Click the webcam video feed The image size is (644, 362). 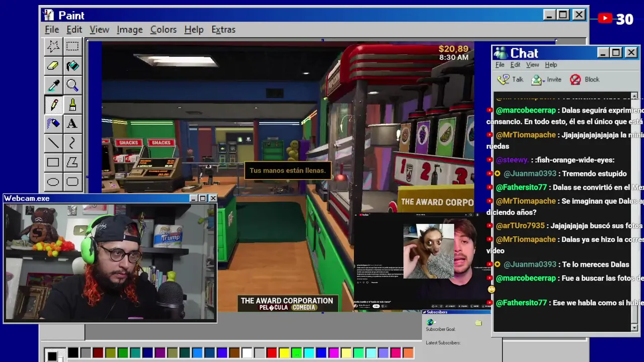110,261
